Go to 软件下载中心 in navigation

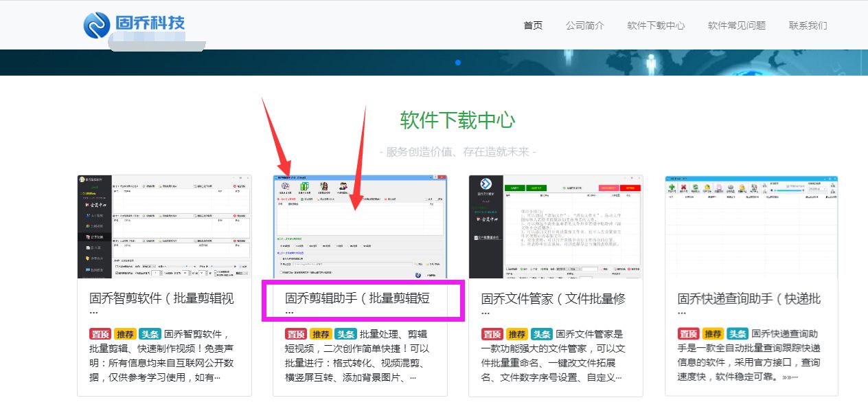pos(656,25)
